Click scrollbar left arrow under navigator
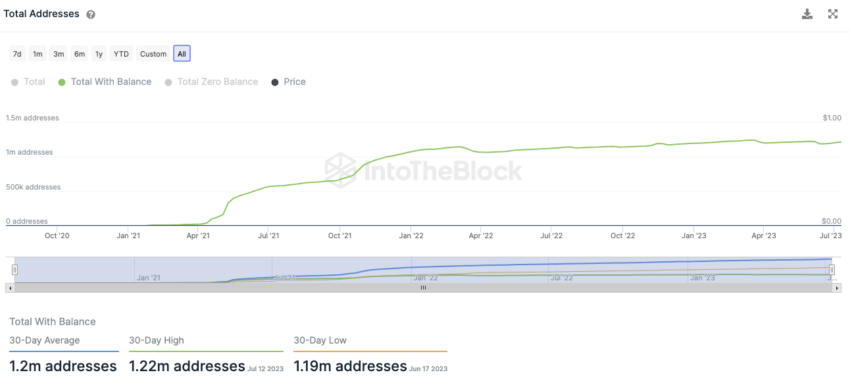Screen dimensions: 850x383 click(8, 288)
